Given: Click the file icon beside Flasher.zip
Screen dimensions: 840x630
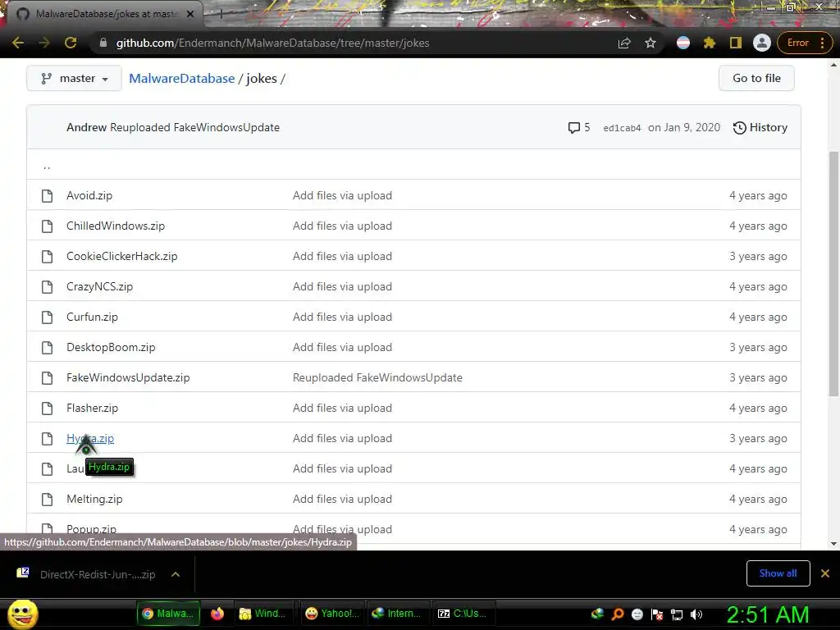Looking at the screenshot, I should [x=47, y=409].
